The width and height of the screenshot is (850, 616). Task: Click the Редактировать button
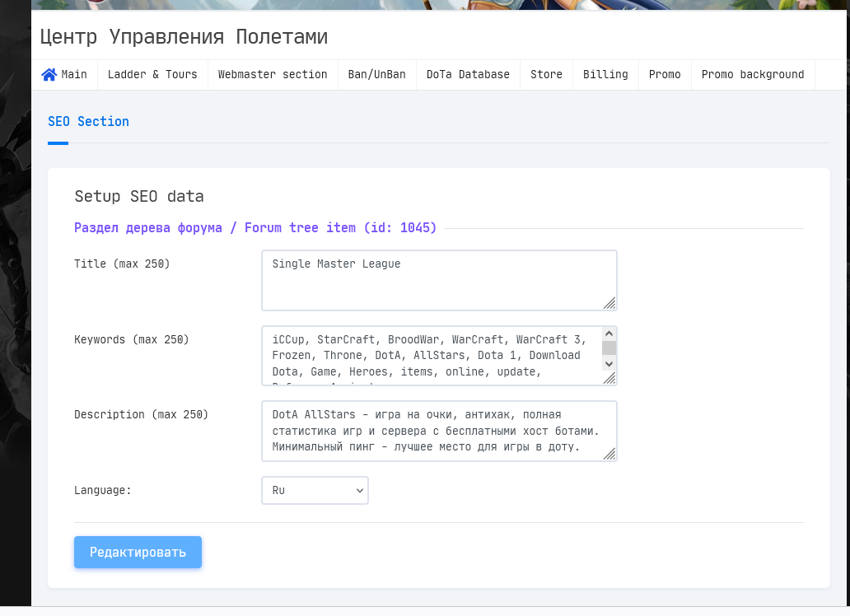tap(138, 552)
